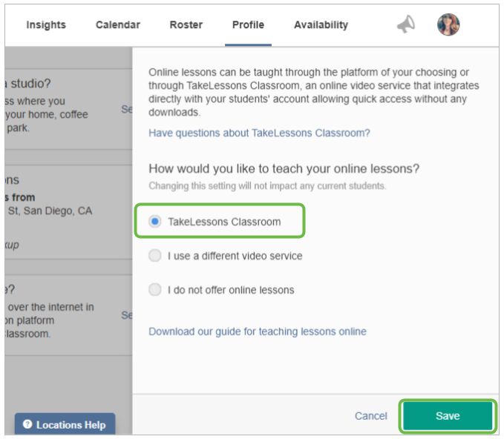Select I use a different video service
This screenshot has height=439, width=504.
point(155,256)
